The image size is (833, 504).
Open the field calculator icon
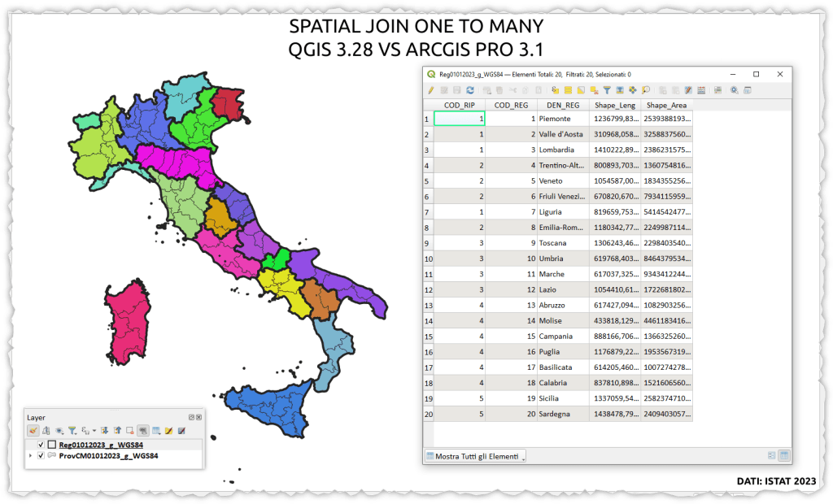(700, 90)
